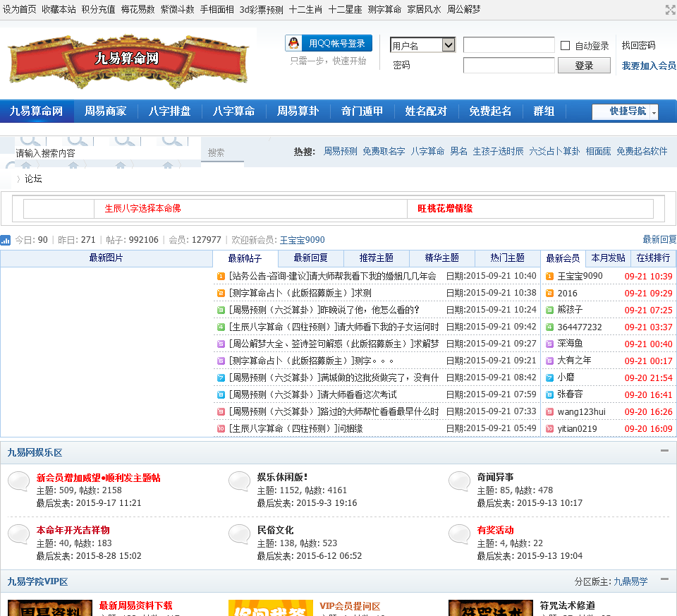Switch to the 本月发贴 tab
The width and height of the screenshot is (677, 616).
tap(608, 258)
